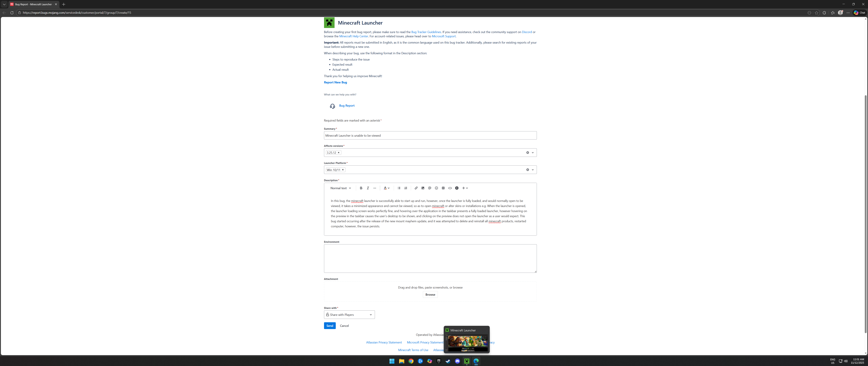Screen dimensions: 868x366
Task: Click the Send button
Action: click(329, 325)
